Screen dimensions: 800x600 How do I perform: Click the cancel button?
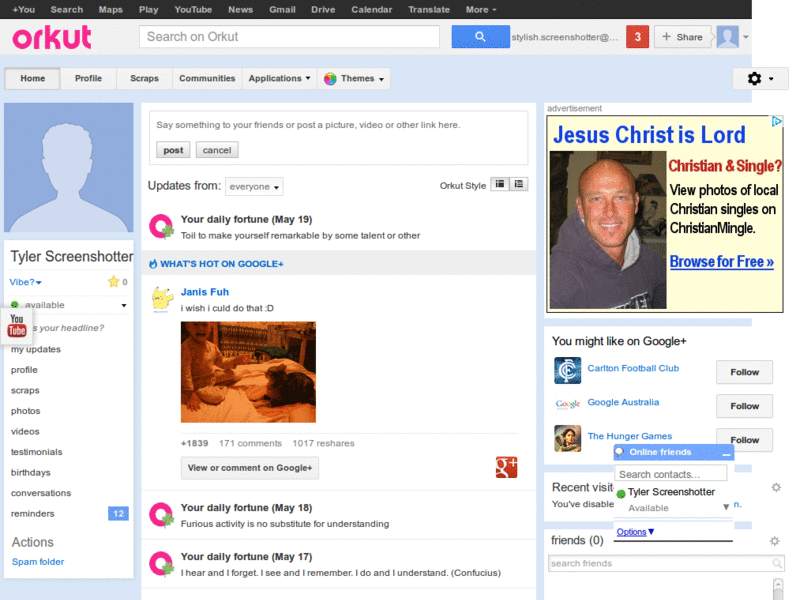click(x=217, y=150)
